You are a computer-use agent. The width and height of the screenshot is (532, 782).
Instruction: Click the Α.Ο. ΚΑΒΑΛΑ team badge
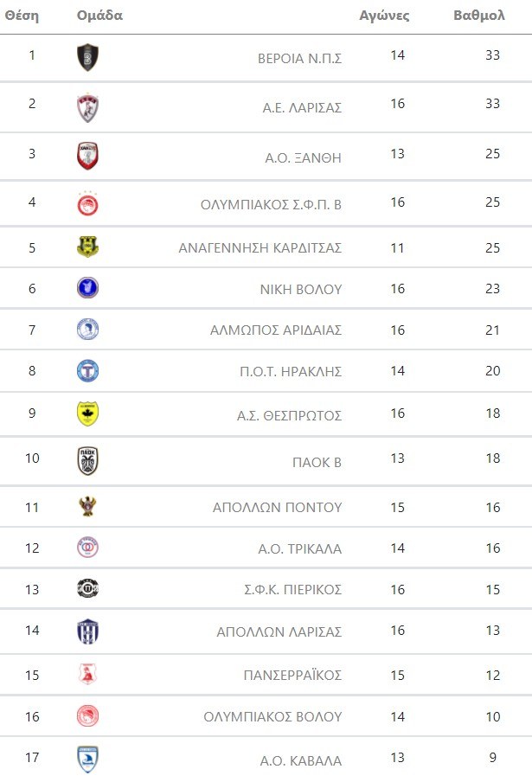87,760
